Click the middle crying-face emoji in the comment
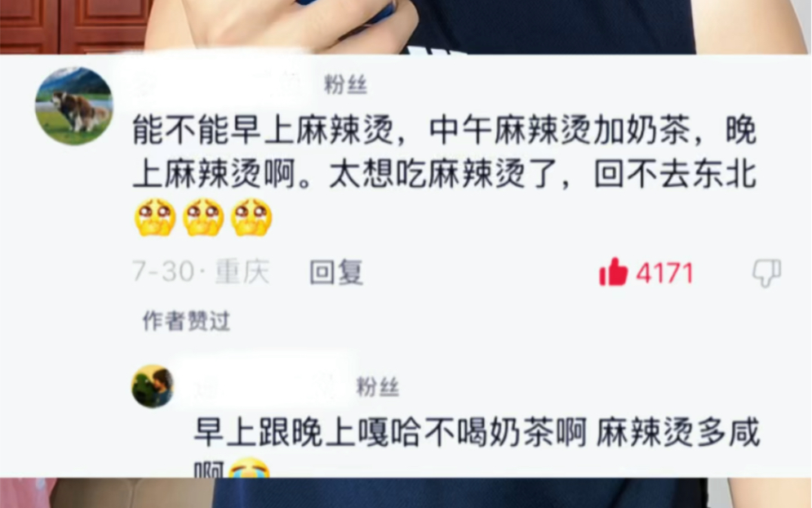Viewport: 812px width, 508px height. point(203,217)
